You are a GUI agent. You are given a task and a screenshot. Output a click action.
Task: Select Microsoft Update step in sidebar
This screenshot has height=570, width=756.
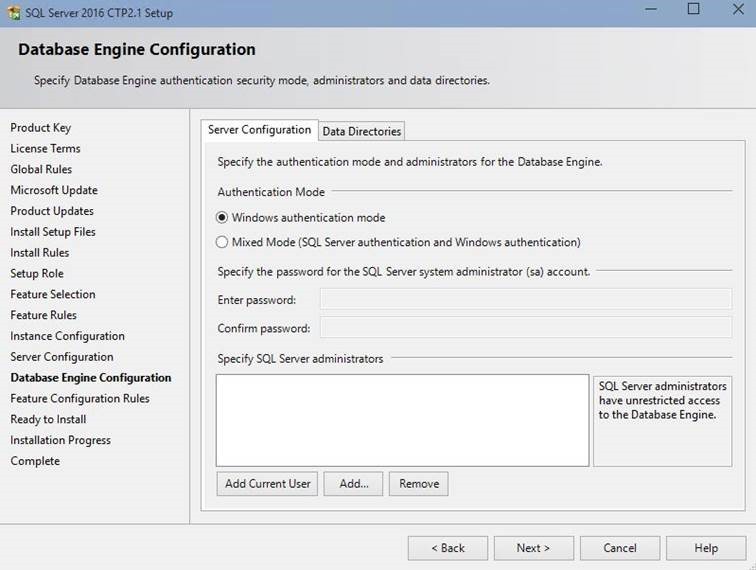(x=54, y=190)
